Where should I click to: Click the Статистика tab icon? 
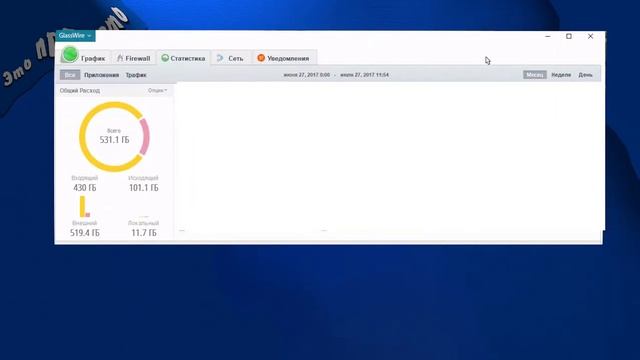(x=165, y=58)
